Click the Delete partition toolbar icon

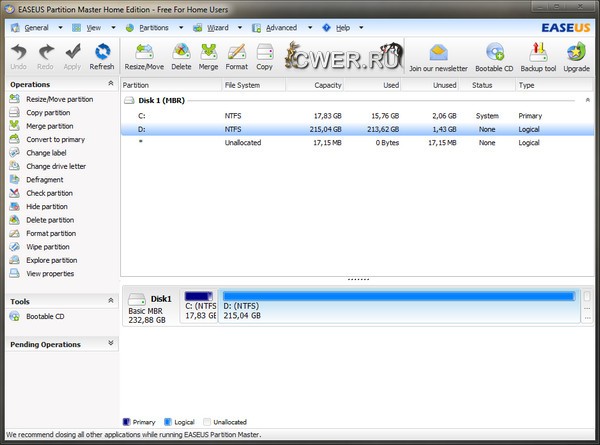(x=181, y=55)
